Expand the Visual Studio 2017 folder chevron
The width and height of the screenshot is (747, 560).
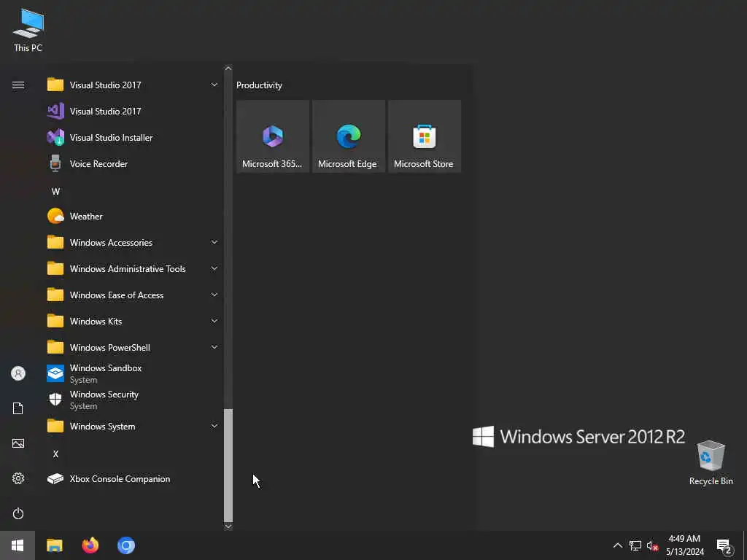tap(214, 85)
